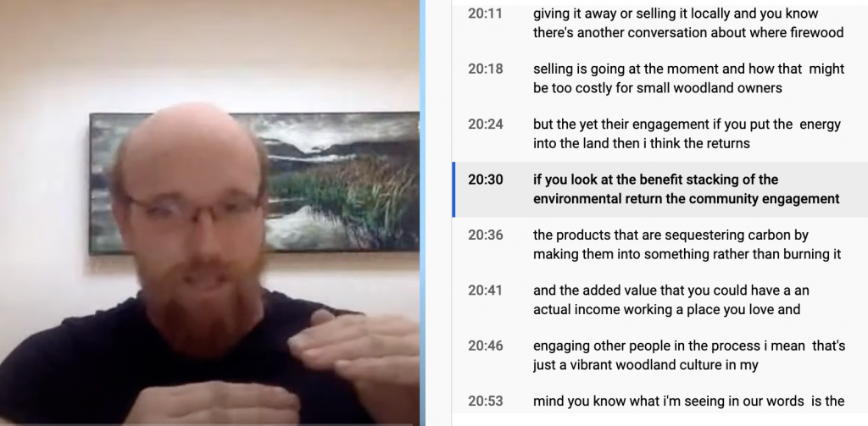Click the landscape painting in the video
Viewport: 868px width, 426px height.
tap(254, 182)
